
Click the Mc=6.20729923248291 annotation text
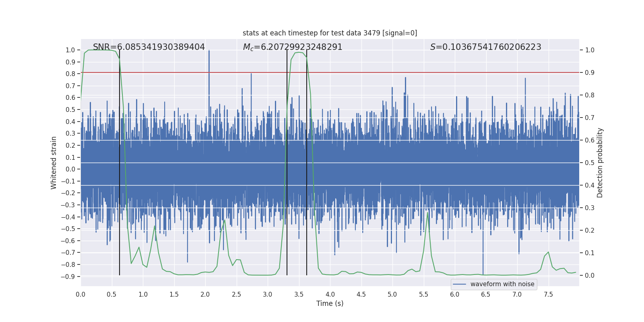click(293, 47)
